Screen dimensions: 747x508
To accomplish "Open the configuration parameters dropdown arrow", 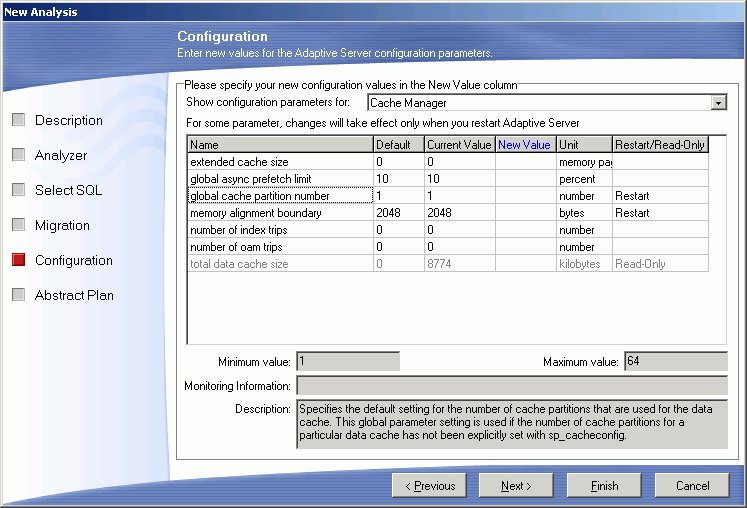I will [x=718, y=102].
